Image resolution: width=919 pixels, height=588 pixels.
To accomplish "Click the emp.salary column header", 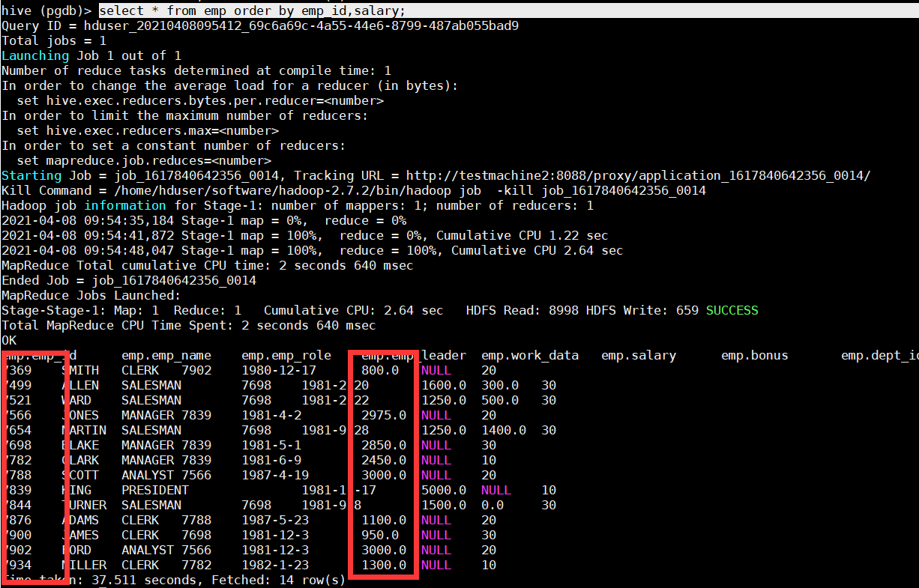I will [639, 355].
